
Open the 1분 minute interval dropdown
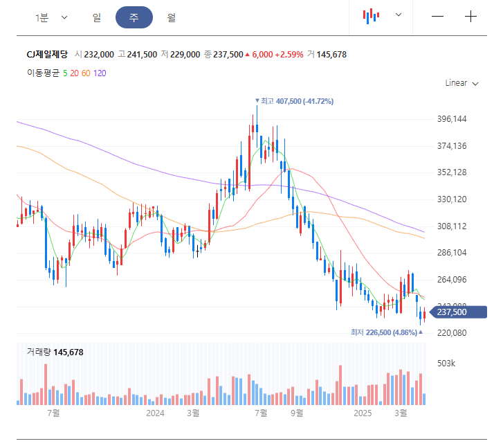(51, 17)
